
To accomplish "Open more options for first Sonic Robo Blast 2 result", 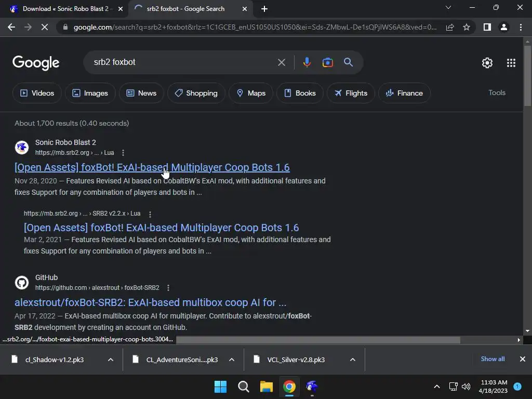I will pyautogui.click(x=123, y=153).
